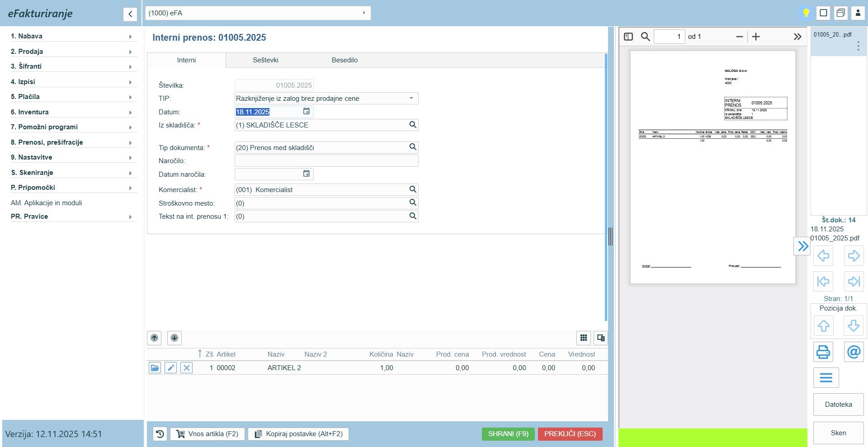Expand the 2. Prodaja menu
The height and width of the screenshot is (447, 868).
tap(72, 52)
